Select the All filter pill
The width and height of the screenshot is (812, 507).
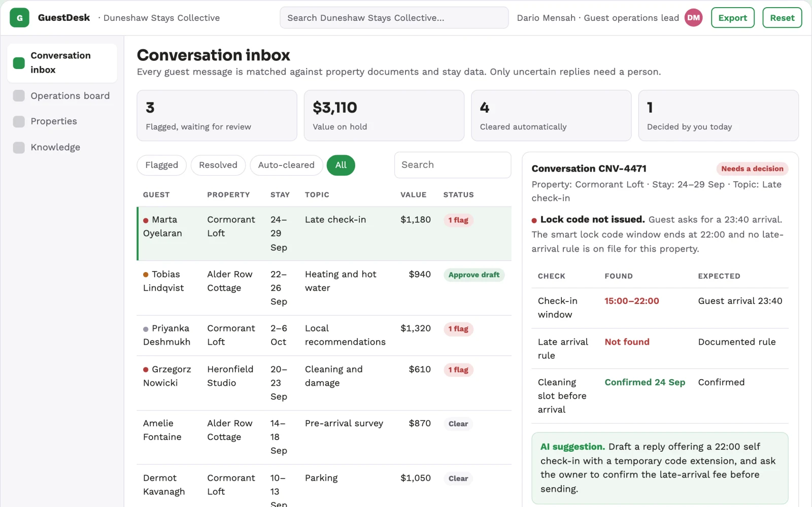tap(341, 165)
